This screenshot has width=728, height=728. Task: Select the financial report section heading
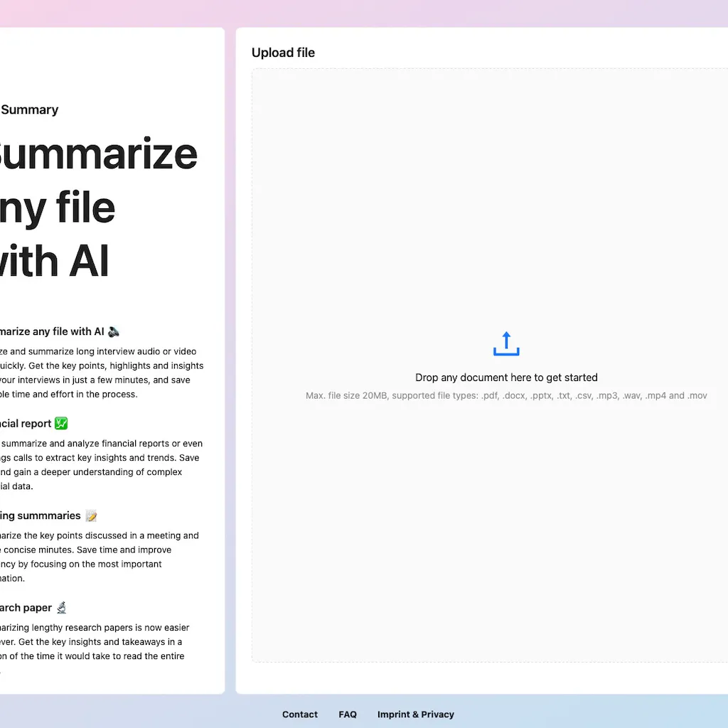click(26, 423)
